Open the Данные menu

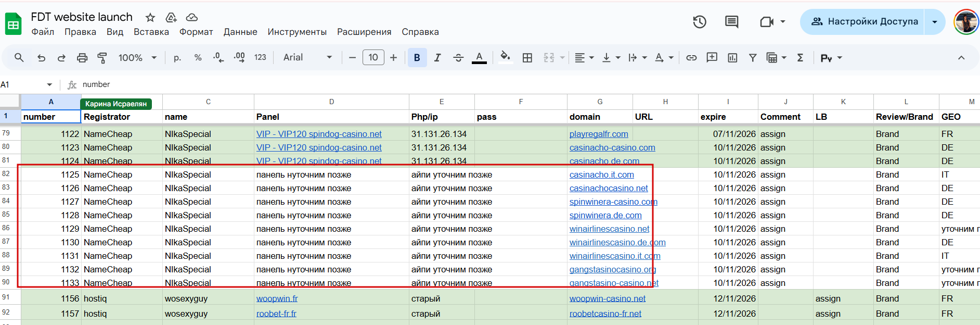(240, 32)
